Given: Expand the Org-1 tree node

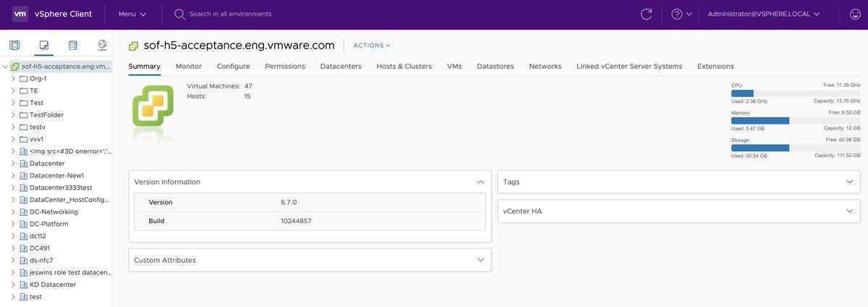Looking at the screenshot, I should pos(13,78).
